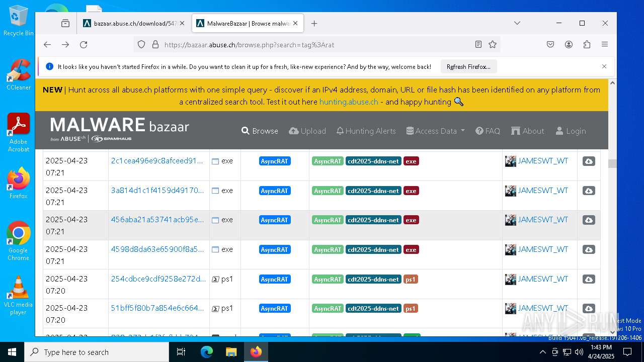Bookmark this page with star
The image size is (644, 362).
point(493,44)
